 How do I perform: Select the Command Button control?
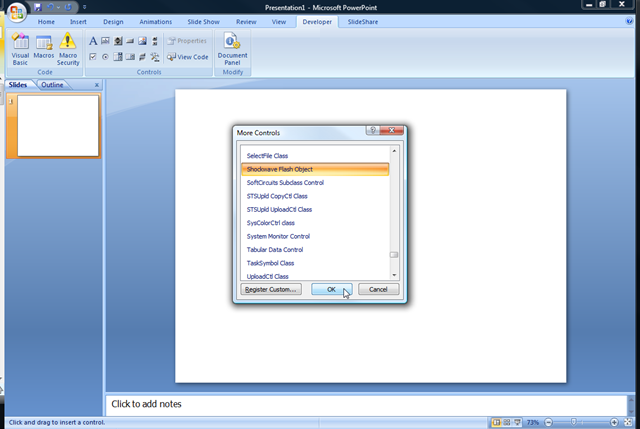[x=130, y=41]
